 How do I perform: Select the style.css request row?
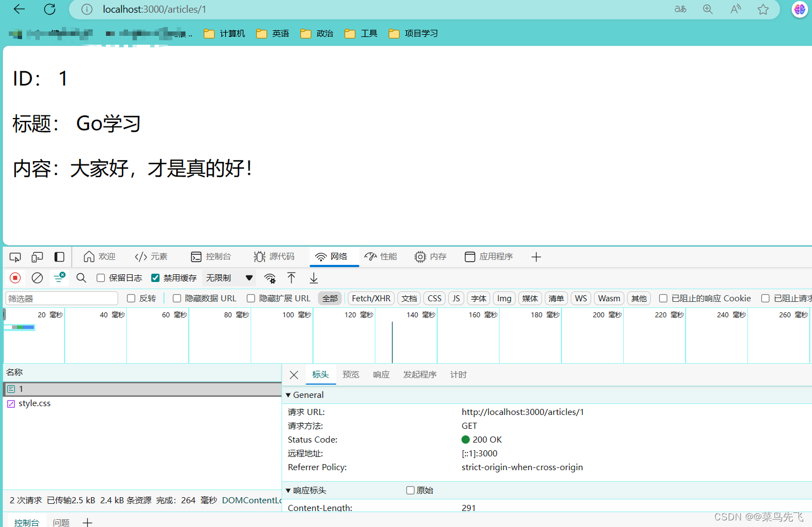(142, 404)
